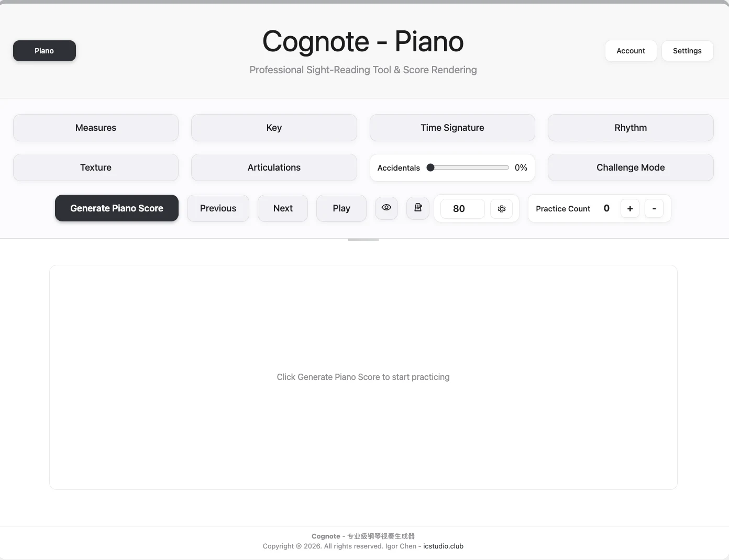729x560 pixels.
Task: Click the 0% accidentals value
Action: pyautogui.click(x=521, y=167)
